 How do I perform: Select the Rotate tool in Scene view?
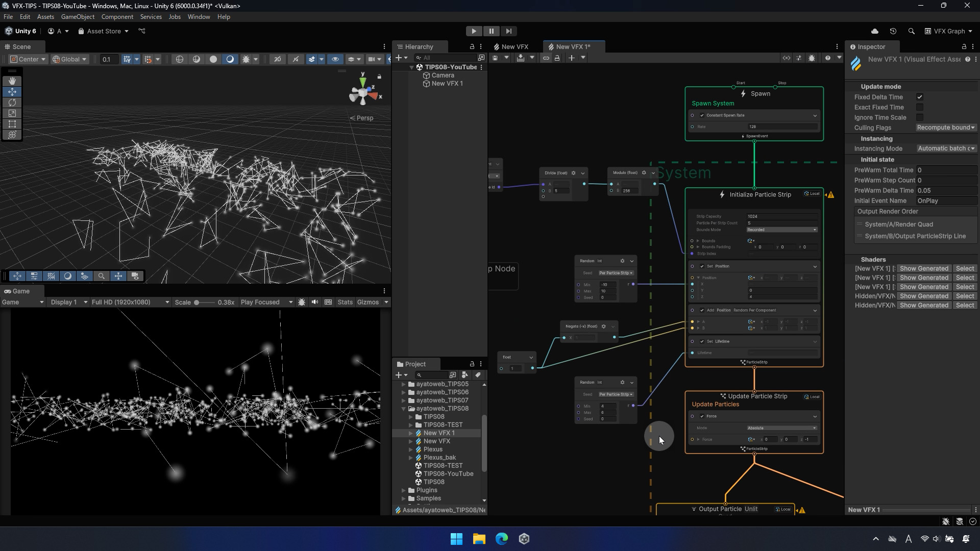tap(12, 103)
